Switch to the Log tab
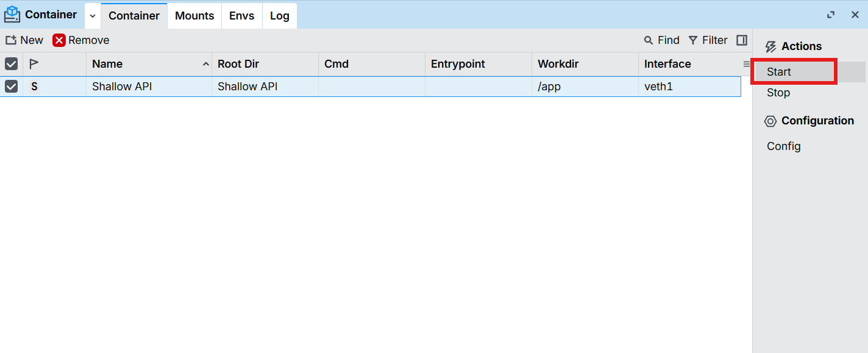The image size is (868, 353). tap(280, 16)
